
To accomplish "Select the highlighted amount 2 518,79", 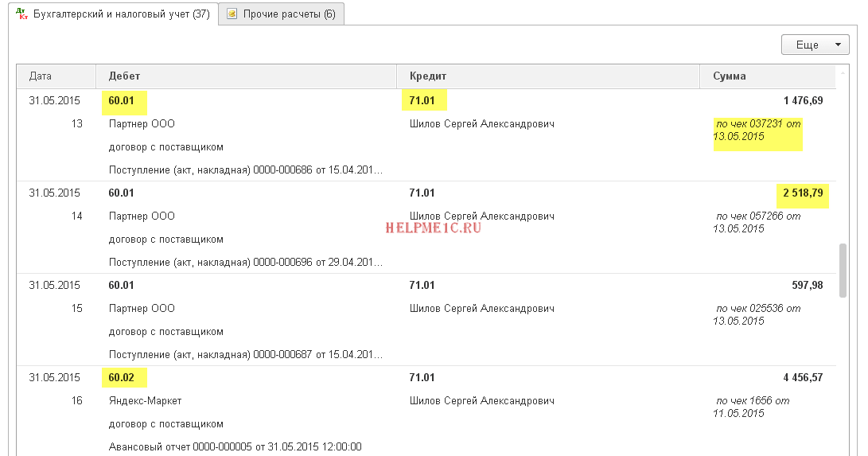I will pos(802,193).
